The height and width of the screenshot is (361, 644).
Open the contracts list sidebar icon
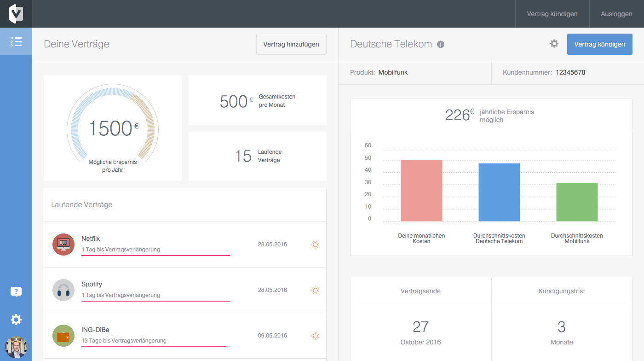tap(16, 42)
